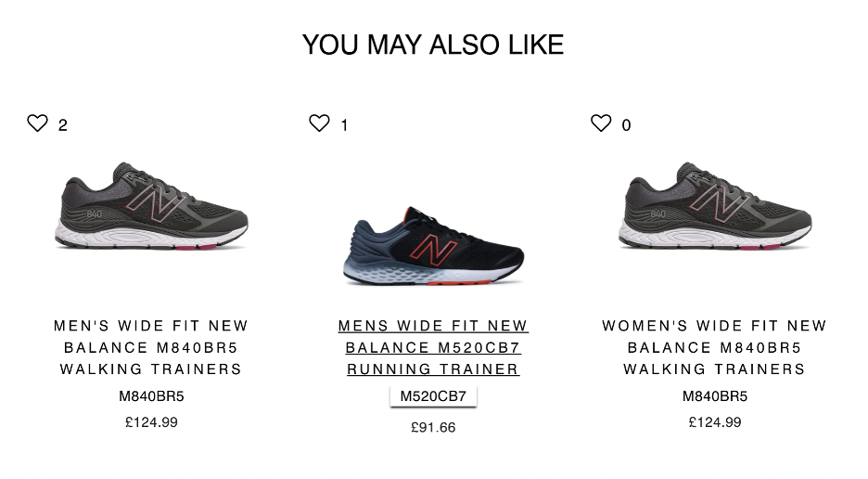Open the Women's M840BR5 Walking Trainers shoe image

[x=715, y=206]
